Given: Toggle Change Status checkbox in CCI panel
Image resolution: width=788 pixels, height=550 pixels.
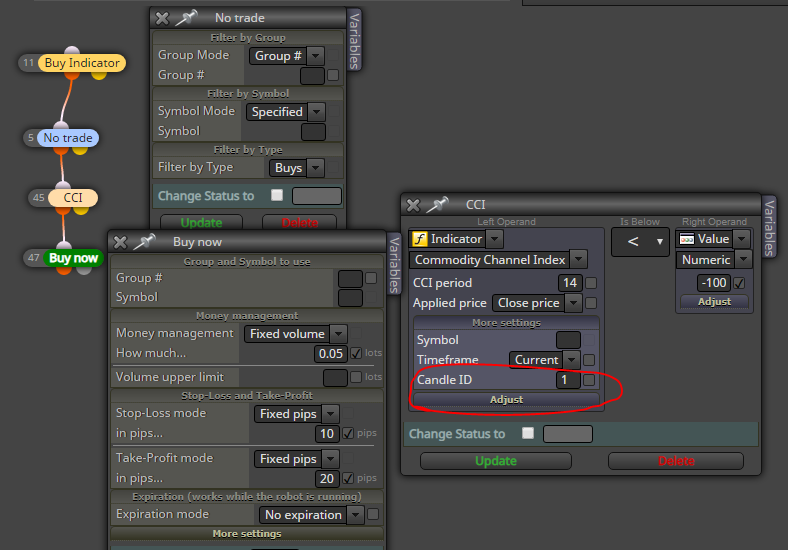Looking at the screenshot, I should click(528, 433).
